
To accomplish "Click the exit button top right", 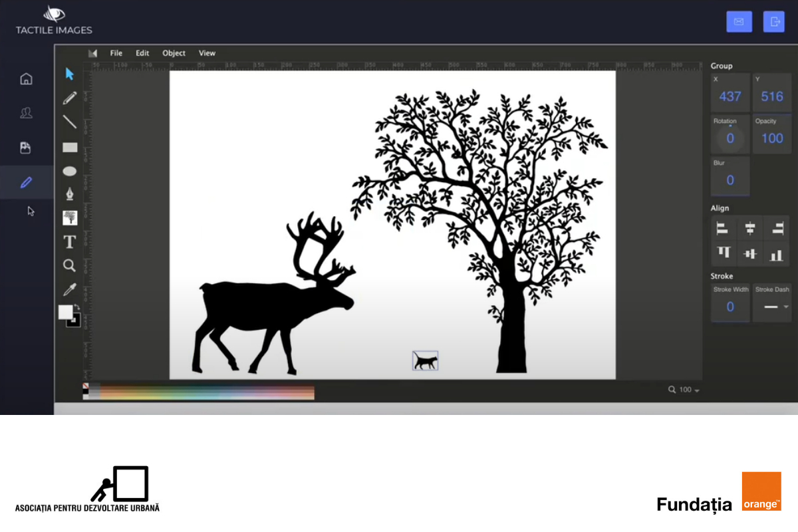I will coord(773,21).
